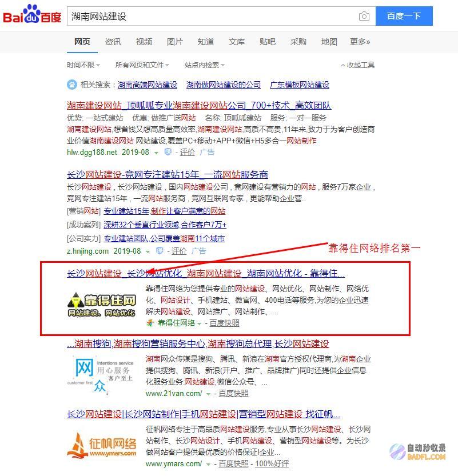The image size is (458, 476).
Task: Switch to the 贴吧 tab
Action: pos(268,42)
